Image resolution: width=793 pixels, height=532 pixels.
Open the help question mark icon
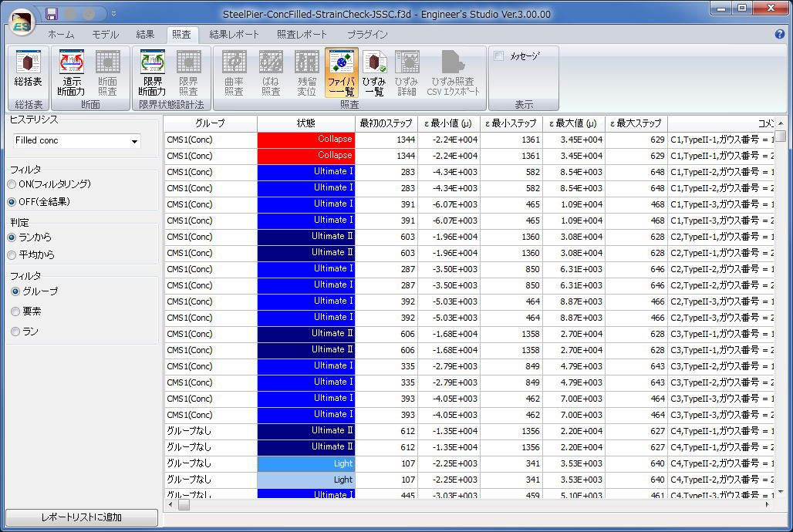point(779,35)
